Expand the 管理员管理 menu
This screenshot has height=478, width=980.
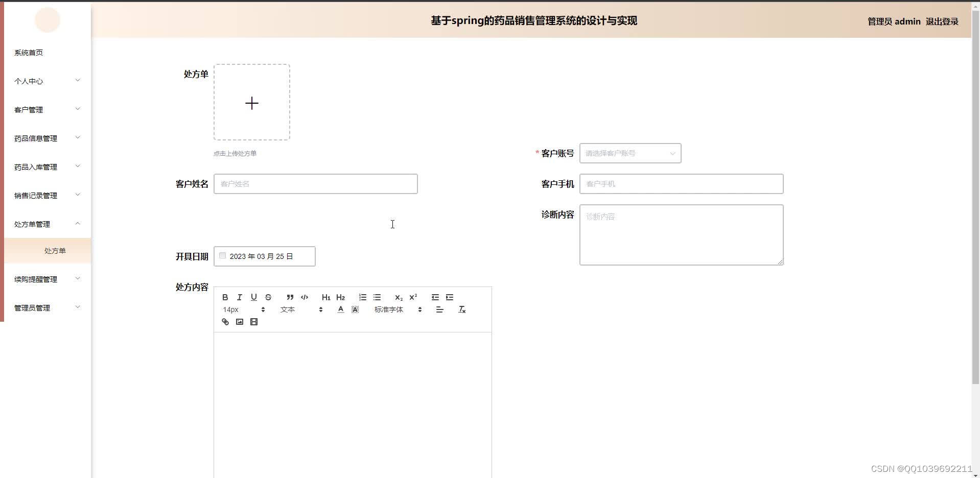point(47,308)
